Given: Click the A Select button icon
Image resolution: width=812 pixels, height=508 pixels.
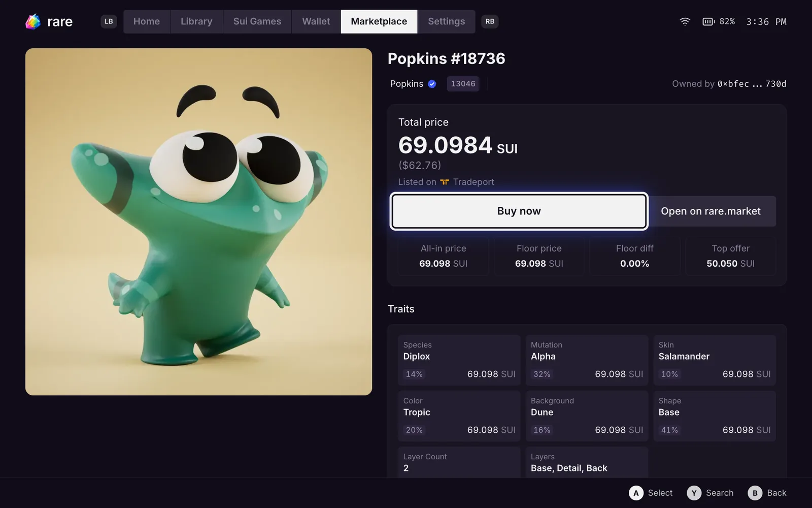Looking at the screenshot, I should tap(636, 493).
